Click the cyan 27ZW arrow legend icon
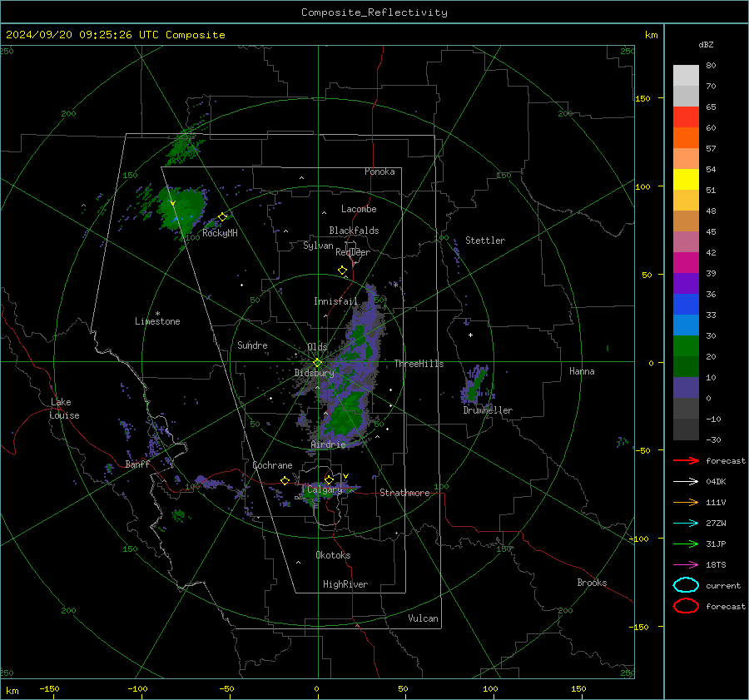This screenshot has width=749, height=700. (686, 524)
